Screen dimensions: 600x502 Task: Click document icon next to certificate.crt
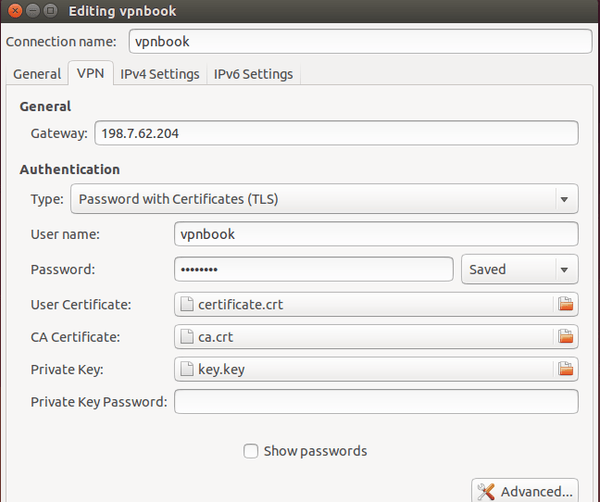[187, 304]
